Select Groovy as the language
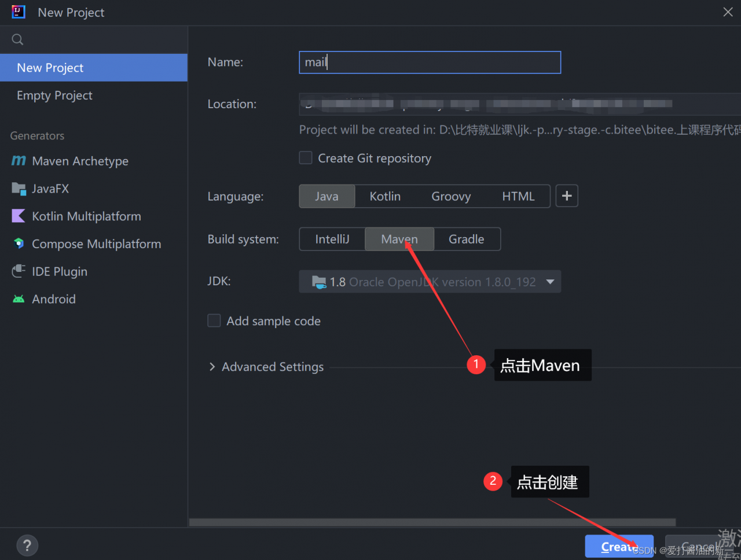Screen dimensions: 741x560 451,196
